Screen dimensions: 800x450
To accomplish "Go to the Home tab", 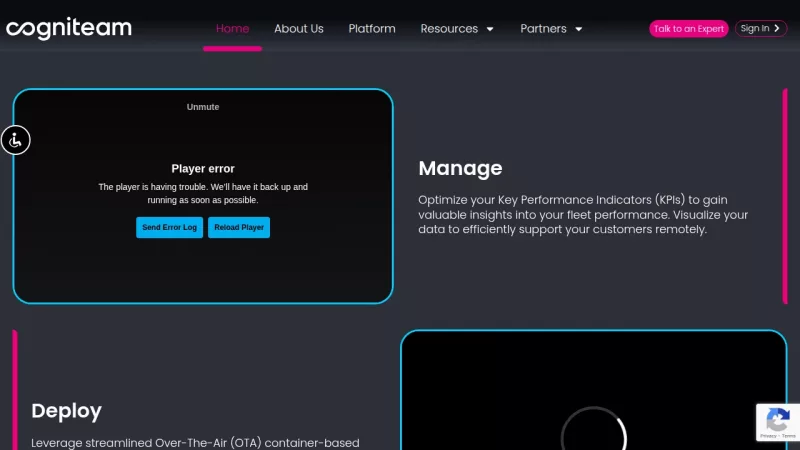I will (x=232, y=29).
